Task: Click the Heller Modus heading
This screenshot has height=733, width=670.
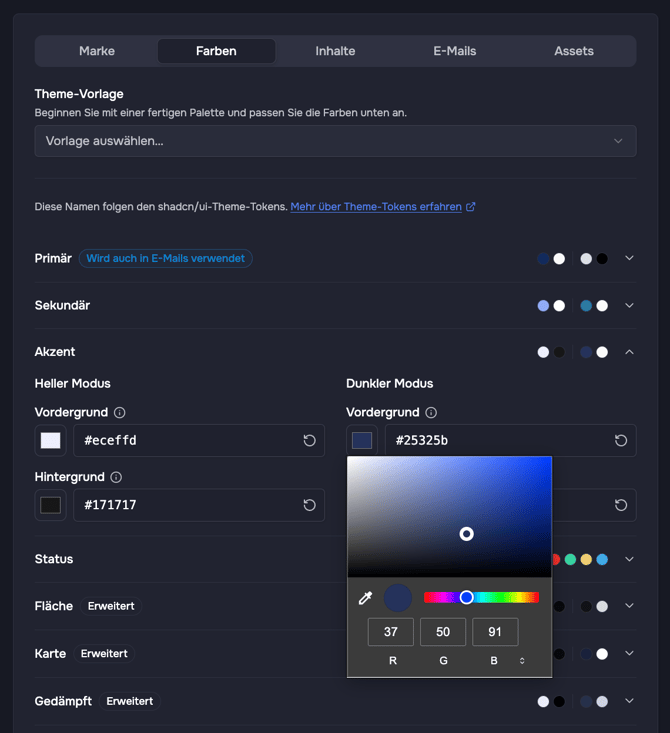Action: [72, 383]
